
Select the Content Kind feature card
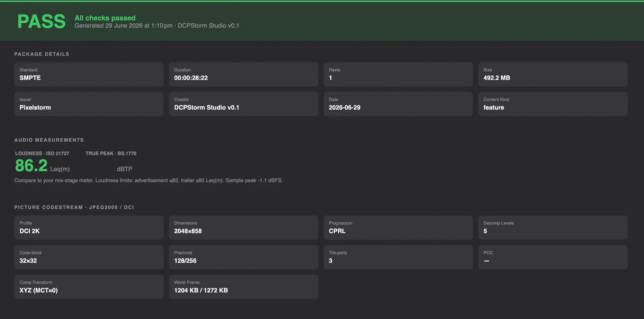[x=553, y=104]
